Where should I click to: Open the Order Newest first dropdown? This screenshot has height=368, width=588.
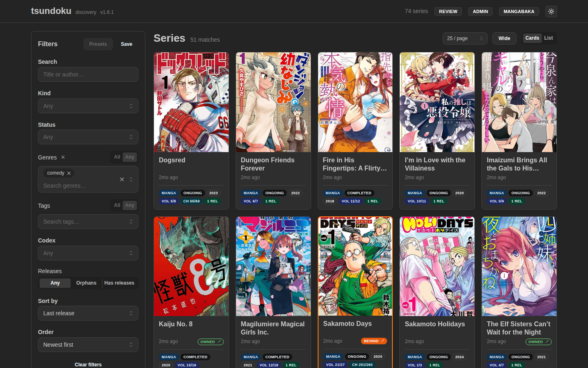(88, 345)
